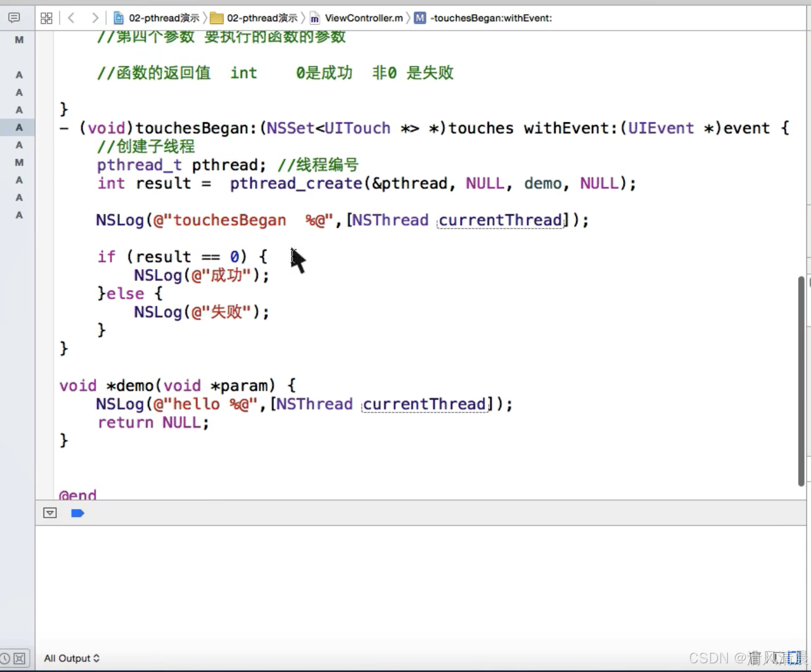The image size is (811, 672).
Task: Click the 'void *demo(void *param)' function declaration
Action: point(168,386)
